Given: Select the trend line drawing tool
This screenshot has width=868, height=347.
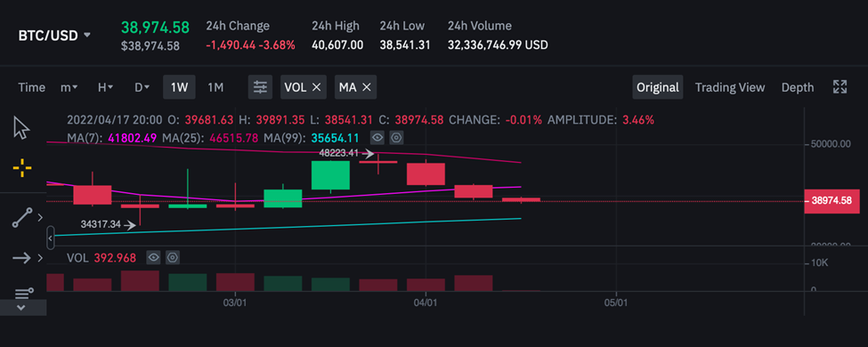Looking at the screenshot, I should click(x=22, y=217).
